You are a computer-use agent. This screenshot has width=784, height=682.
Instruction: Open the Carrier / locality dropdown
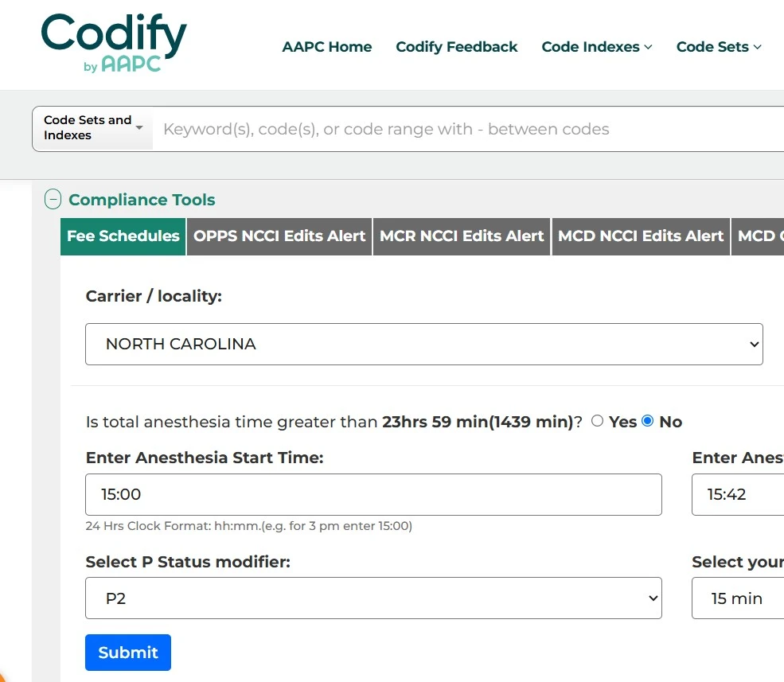pyautogui.click(x=424, y=344)
